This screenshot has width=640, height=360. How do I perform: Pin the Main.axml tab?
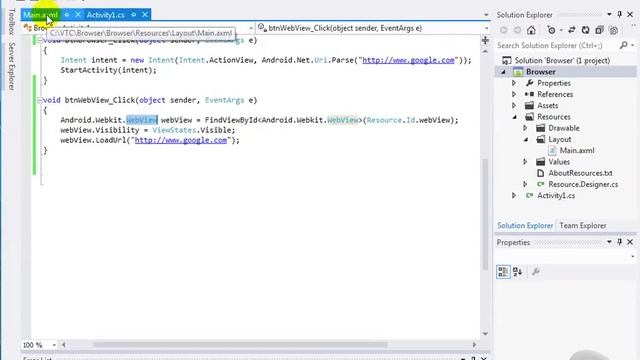(67, 15)
